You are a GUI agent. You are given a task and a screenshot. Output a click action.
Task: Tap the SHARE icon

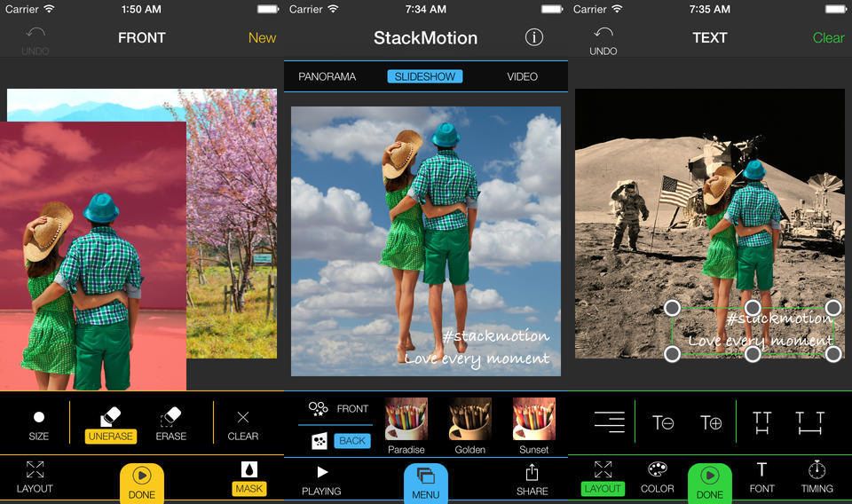click(532, 478)
